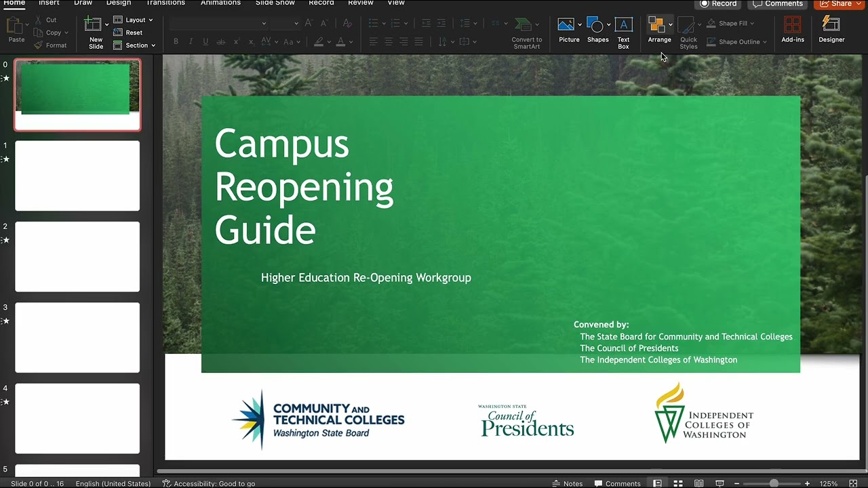Open the Share dropdown
This screenshot has height=488, width=868.
click(841, 3)
